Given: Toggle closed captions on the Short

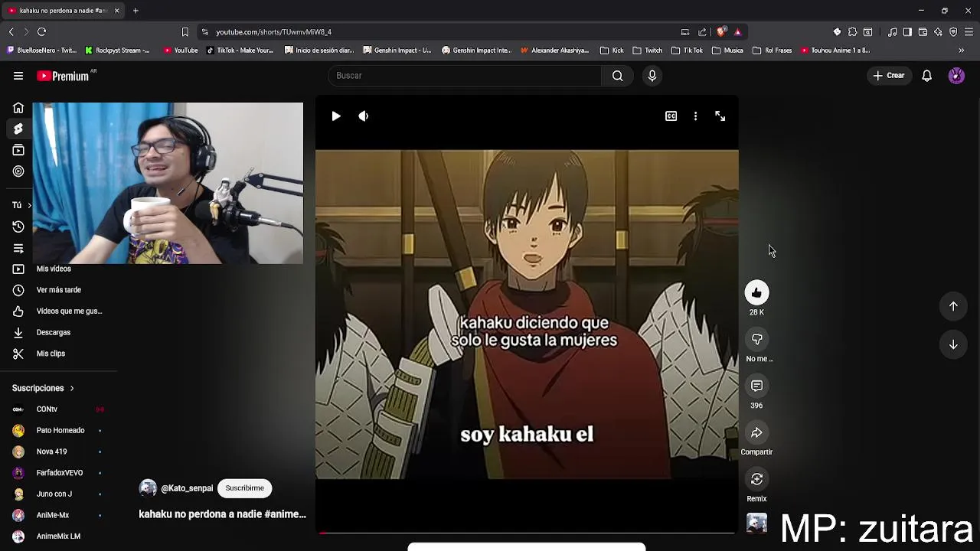Looking at the screenshot, I should (671, 116).
